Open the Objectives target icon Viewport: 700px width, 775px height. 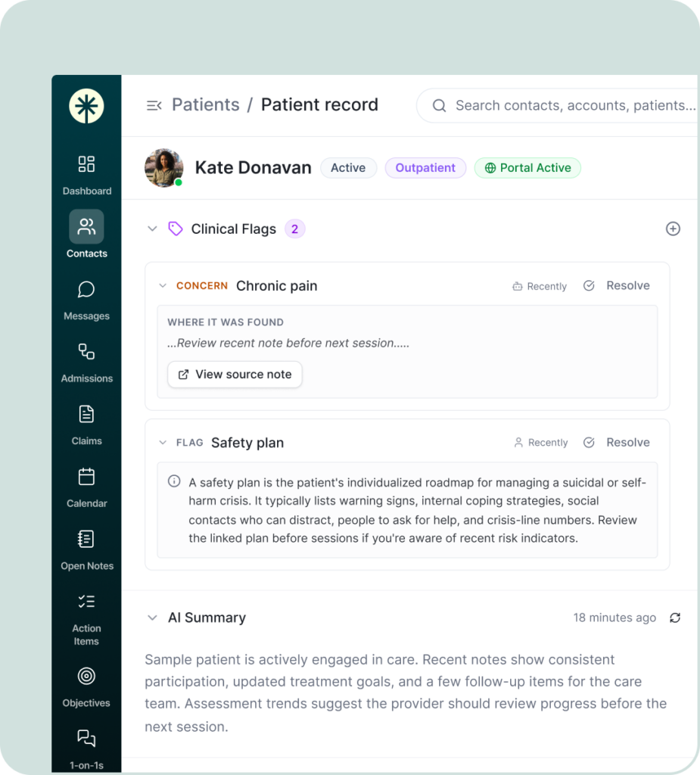pyautogui.click(x=86, y=676)
